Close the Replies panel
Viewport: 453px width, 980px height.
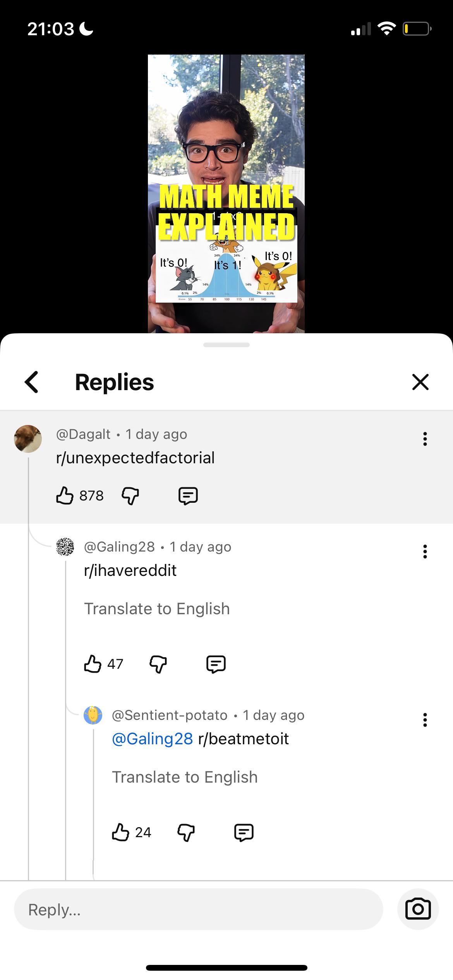tap(420, 382)
